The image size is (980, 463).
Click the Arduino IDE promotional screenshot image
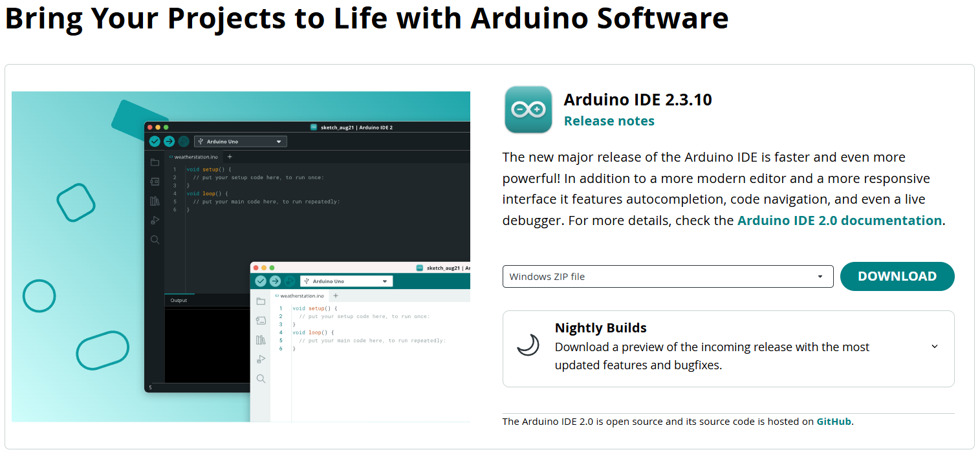(x=241, y=257)
